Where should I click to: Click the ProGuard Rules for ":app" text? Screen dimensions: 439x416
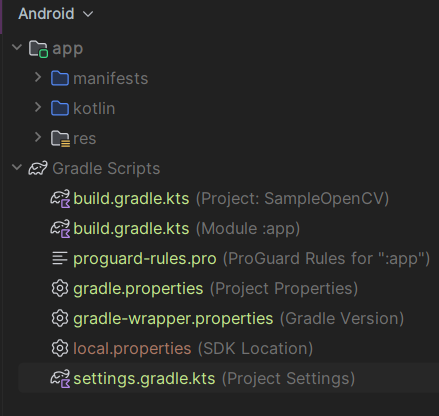click(x=326, y=259)
